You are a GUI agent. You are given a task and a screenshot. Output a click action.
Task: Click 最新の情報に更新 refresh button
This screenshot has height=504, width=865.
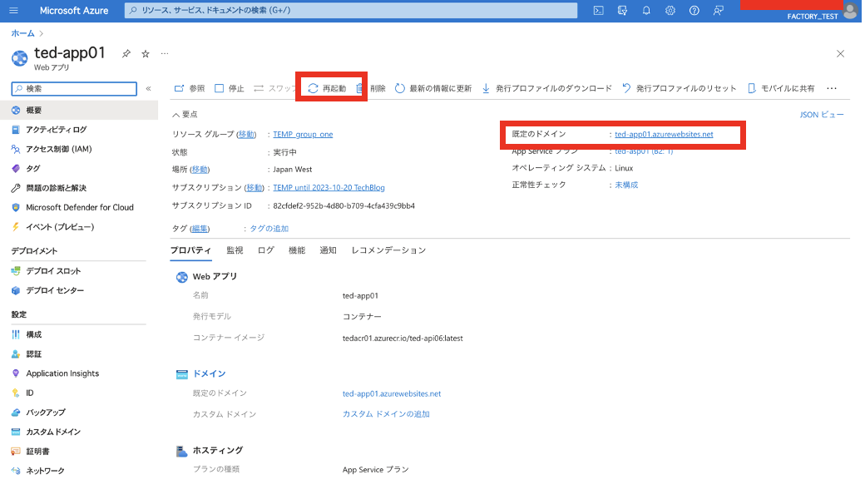[x=433, y=88]
